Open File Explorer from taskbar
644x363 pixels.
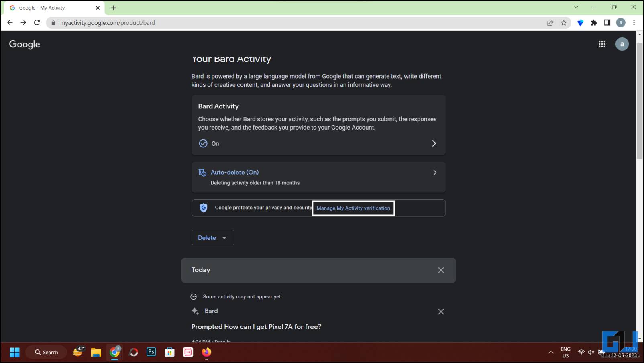[96, 352]
